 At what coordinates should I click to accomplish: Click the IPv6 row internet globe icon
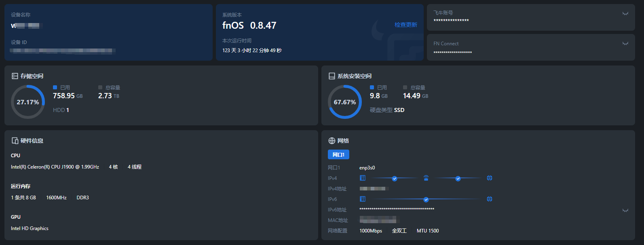(490, 199)
